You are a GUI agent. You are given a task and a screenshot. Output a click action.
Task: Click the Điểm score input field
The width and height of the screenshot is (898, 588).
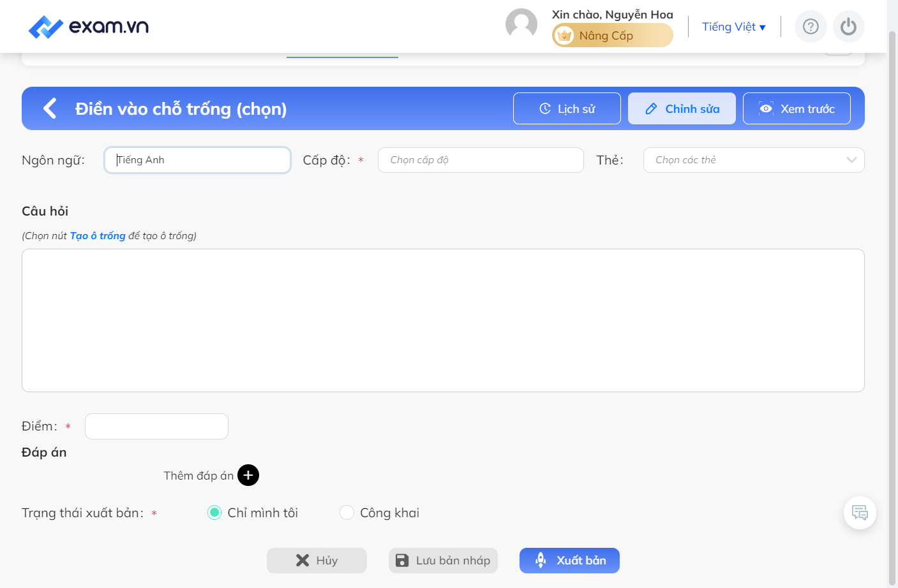[156, 426]
